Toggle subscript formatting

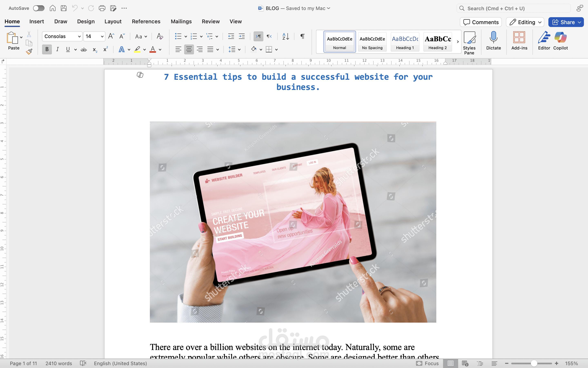[x=95, y=50]
